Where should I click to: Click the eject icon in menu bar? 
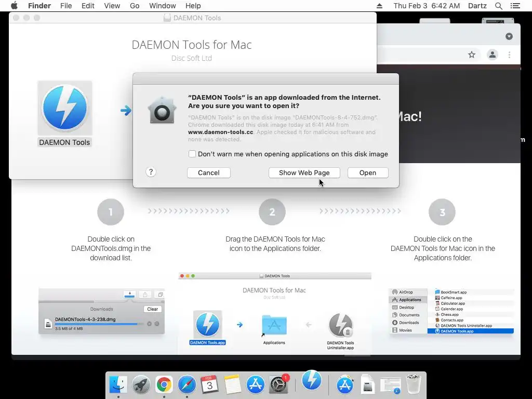379,6
